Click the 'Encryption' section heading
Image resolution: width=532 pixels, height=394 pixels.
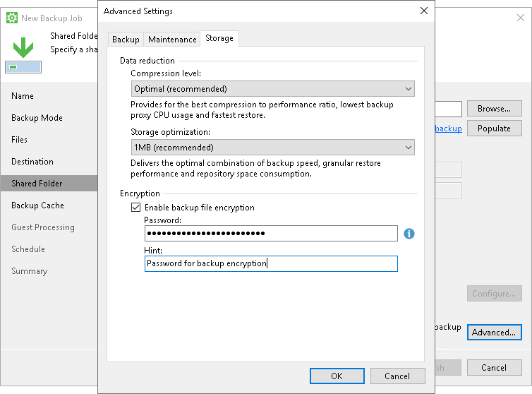point(140,193)
